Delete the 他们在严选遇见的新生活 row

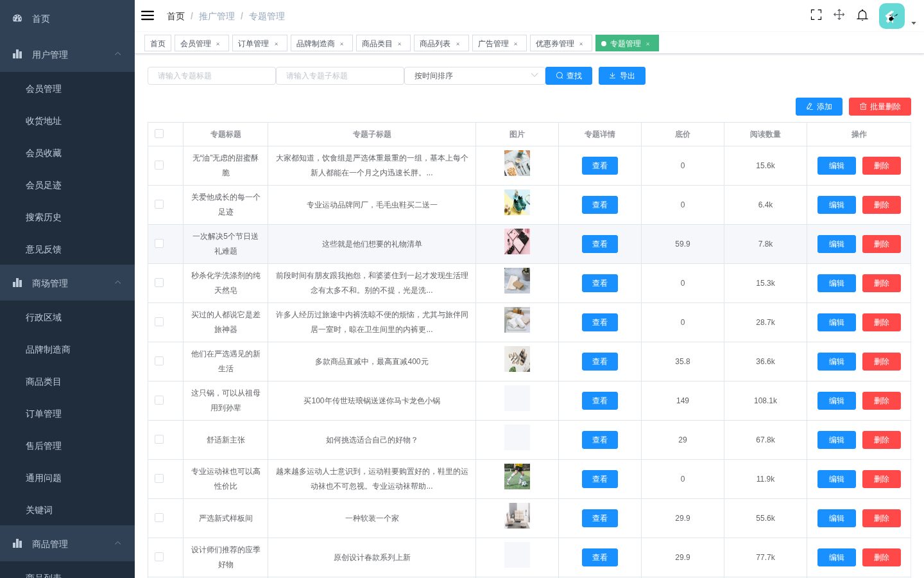[882, 362]
